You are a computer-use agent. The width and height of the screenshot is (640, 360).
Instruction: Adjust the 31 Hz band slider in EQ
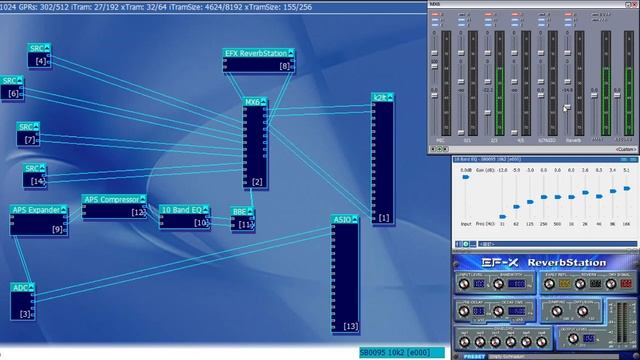(503, 216)
